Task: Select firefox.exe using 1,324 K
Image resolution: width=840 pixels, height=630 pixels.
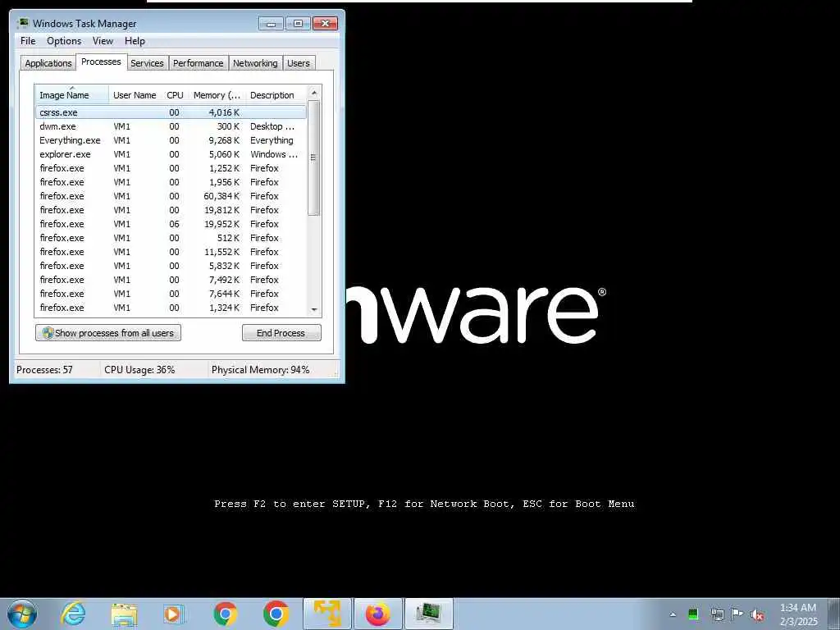Action: (171, 308)
